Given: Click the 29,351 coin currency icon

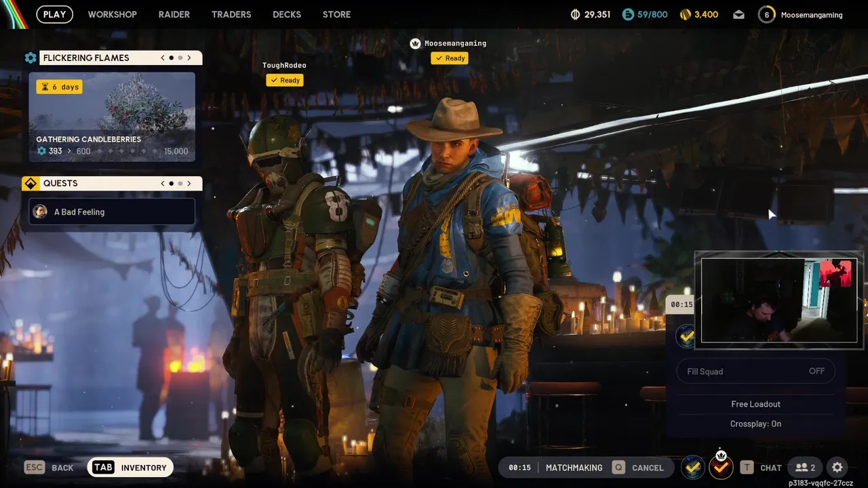Looking at the screenshot, I should click(576, 14).
